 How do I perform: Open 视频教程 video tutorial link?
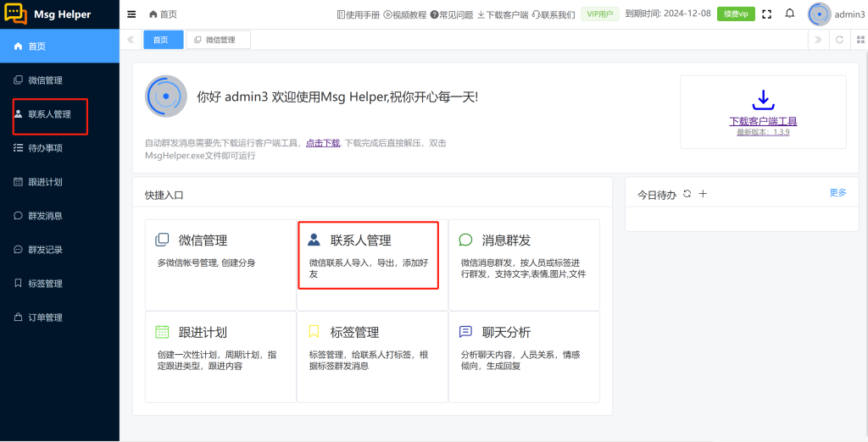405,15
